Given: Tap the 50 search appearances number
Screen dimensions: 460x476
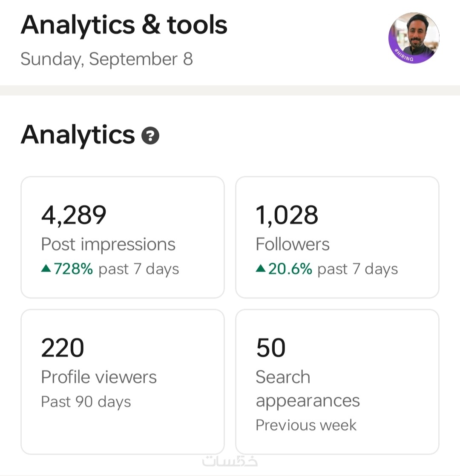Looking at the screenshot, I should tap(271, 347).
